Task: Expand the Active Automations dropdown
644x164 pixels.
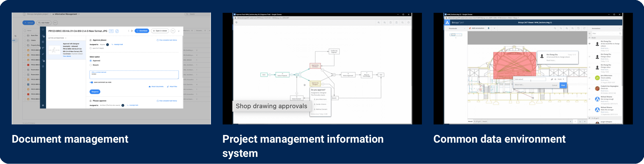Action: (57, 38)
